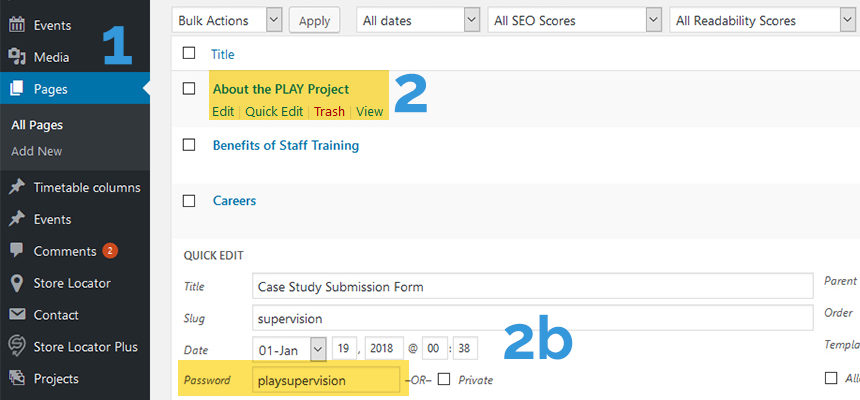Click the Events calendar icon in sidebar
860x400 pixels.
coord(17,25)
